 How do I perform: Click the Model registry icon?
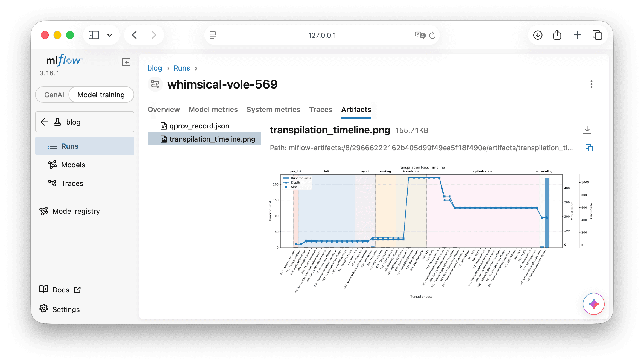(44, 211)
